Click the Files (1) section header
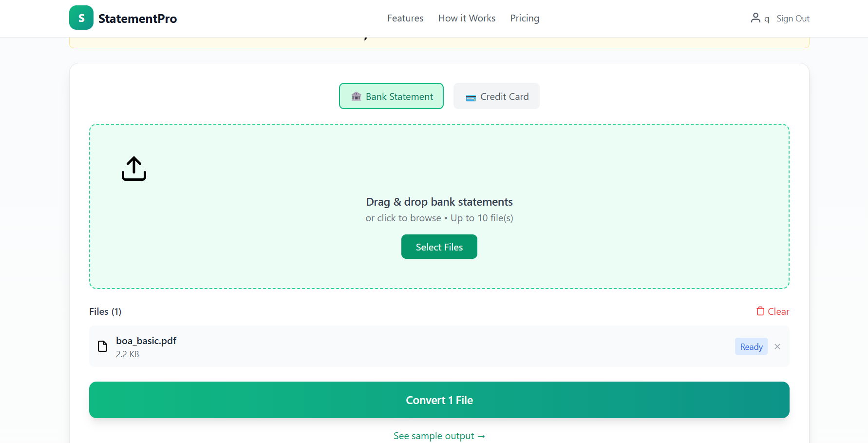Viewport: 868px width, 443px height. 105,311
